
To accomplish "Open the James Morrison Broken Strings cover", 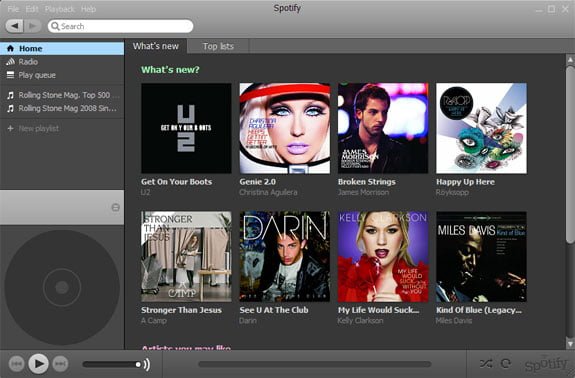I will click(383, 128).
